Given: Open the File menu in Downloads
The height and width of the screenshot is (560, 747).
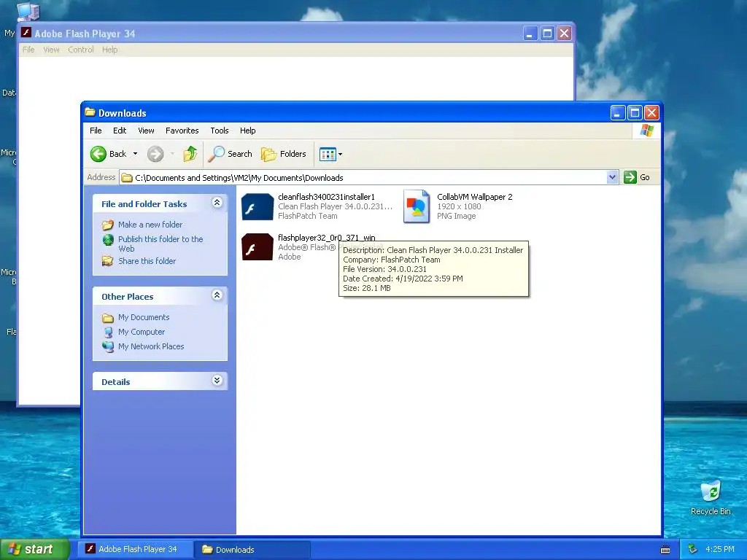Looking at the screenshot, I should tap(96, 131).
